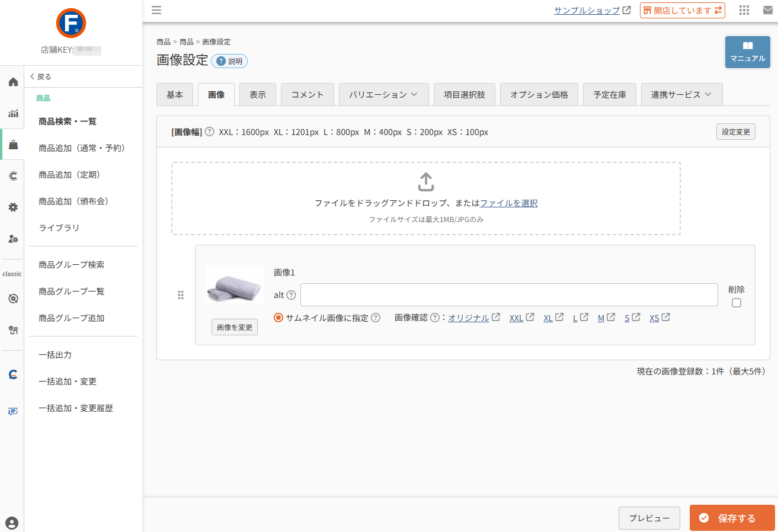Click help icon beside alt label
This screenshot has height=532, width=778.
pos(291,295)
